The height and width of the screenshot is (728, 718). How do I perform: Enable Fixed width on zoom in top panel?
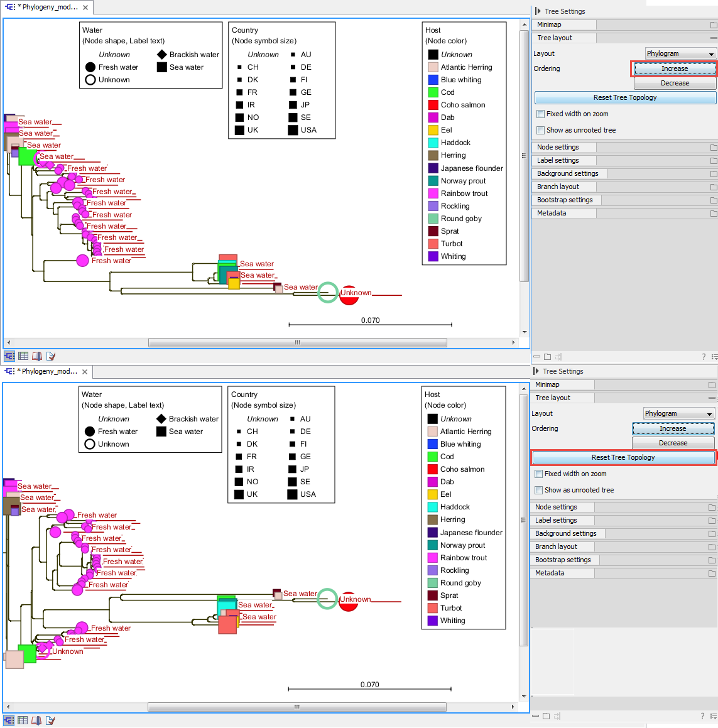(540, 114)
